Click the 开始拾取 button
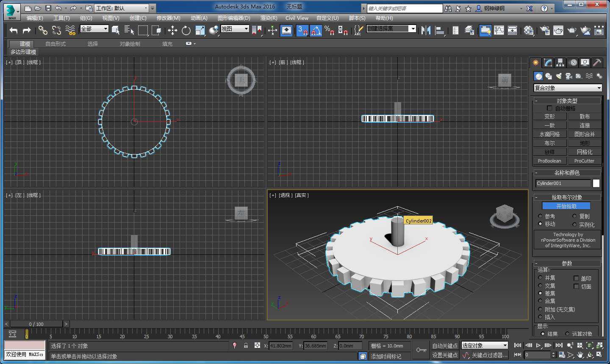 point(566,206)
